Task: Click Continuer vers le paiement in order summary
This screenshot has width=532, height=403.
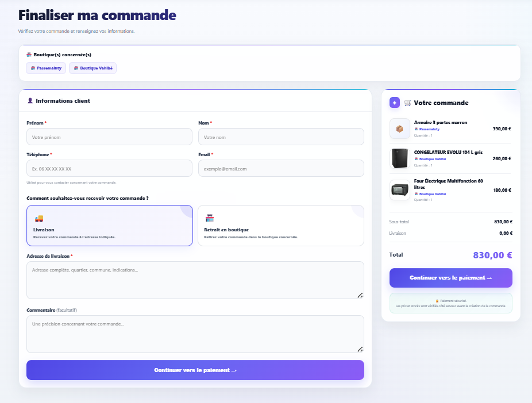Action: [451, 278]
